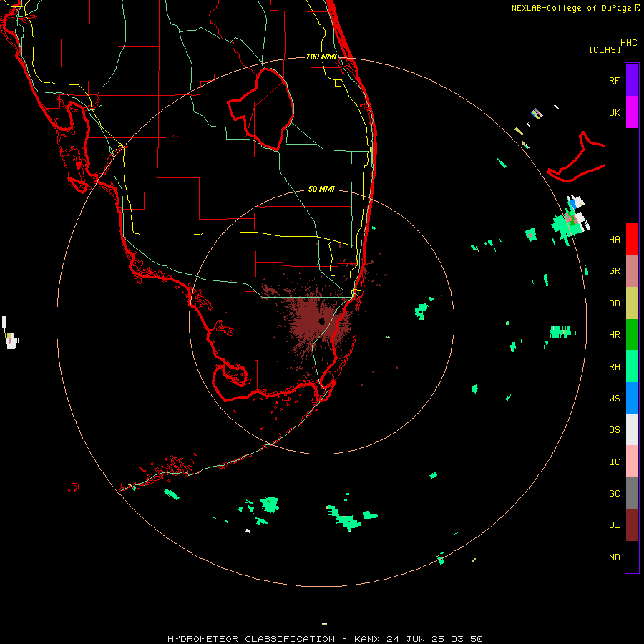Click the '[CLAS]' legend header
This screenshot has height=644, width=644.
pos(605,49)
